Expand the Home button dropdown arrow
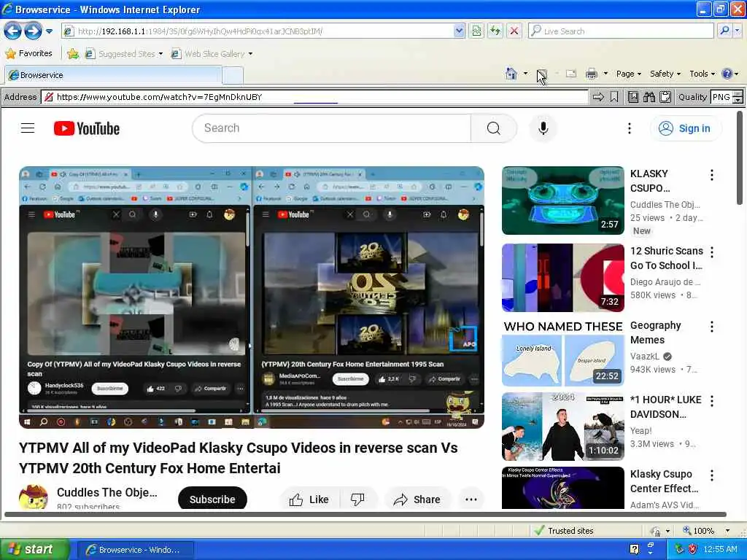This screenshot has width=747, height=560. [x=525, y=74]
